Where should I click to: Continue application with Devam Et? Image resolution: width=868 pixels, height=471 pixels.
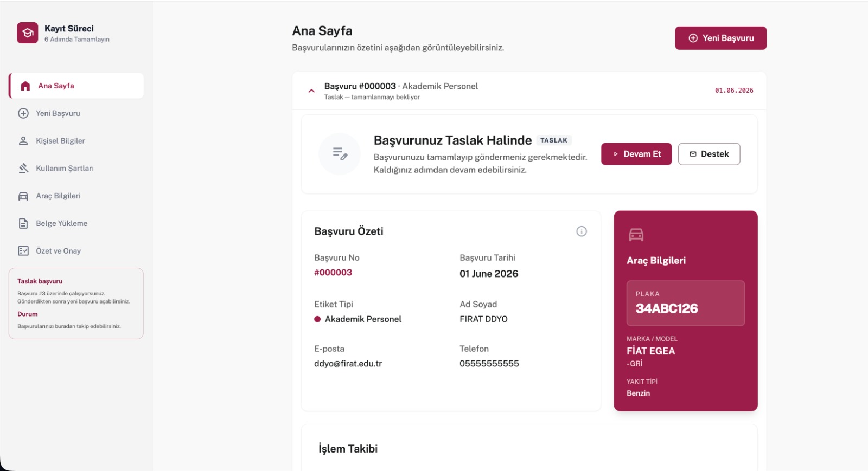click(636, 154)
